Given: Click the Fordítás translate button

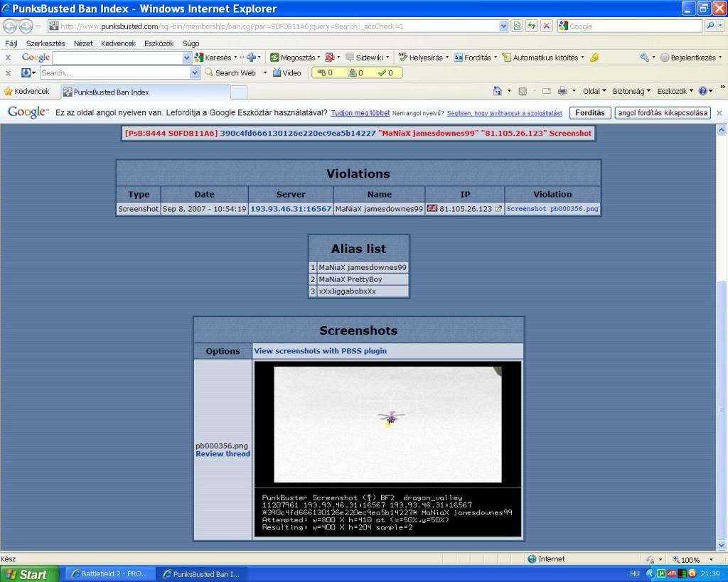Looking at the screenshot, I should pyautogui.click(x=590, y=113).
